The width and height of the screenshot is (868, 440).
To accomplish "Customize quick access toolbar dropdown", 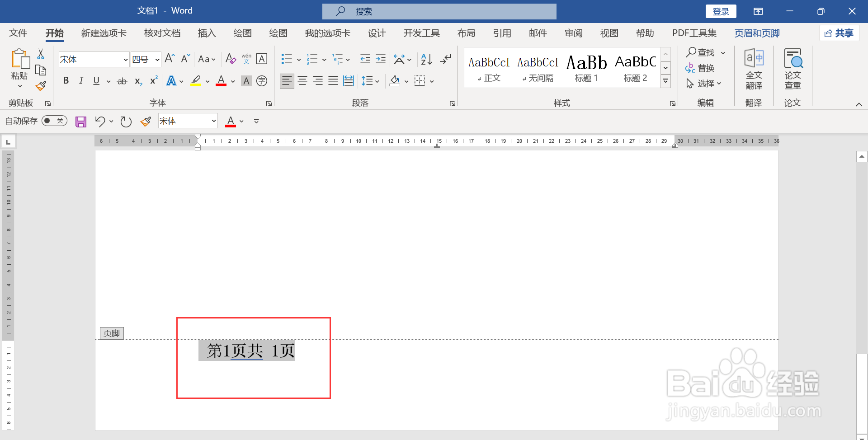I will (x=256, y=121).
